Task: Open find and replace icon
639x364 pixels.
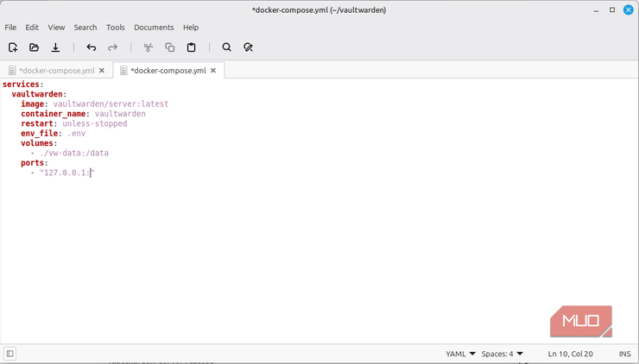Action: pos(248,47)
